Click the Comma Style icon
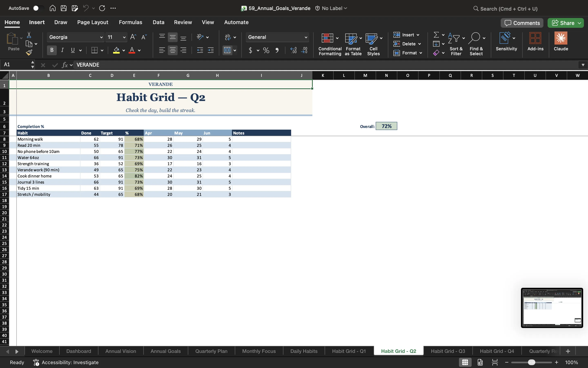This screenshot has width=588, height=368. 277,50
